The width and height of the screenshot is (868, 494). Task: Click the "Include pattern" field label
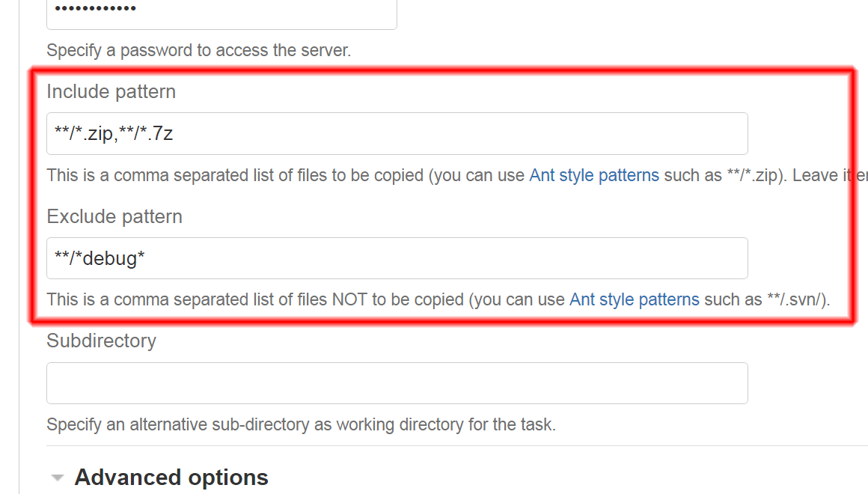[x=111, y=92]
